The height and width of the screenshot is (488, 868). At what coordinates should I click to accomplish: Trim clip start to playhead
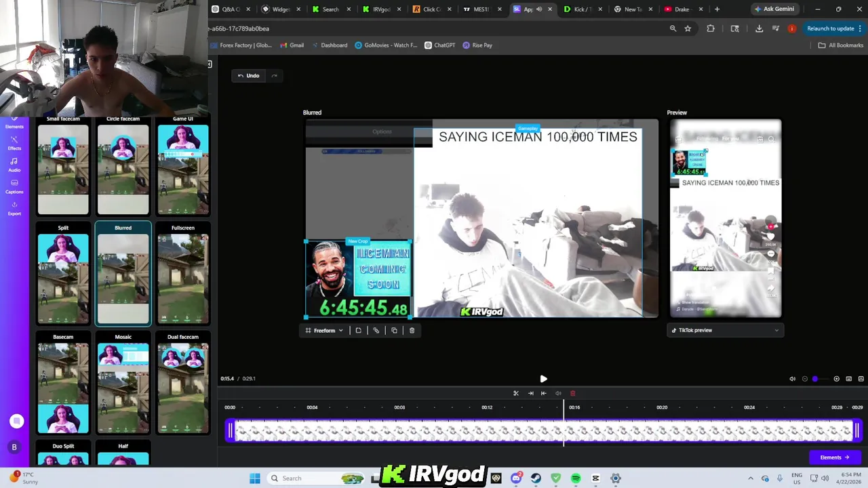[x=543, y=393]
